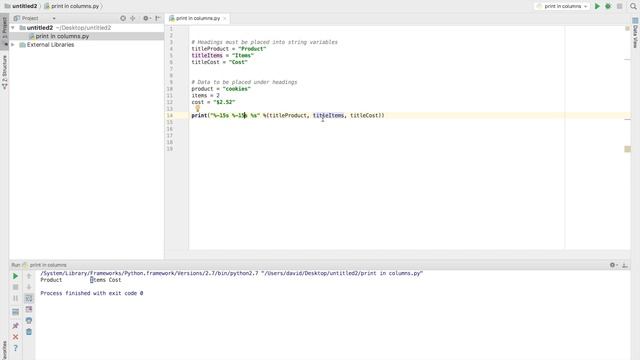Toggle soft-wrap in the Run console

29,298
